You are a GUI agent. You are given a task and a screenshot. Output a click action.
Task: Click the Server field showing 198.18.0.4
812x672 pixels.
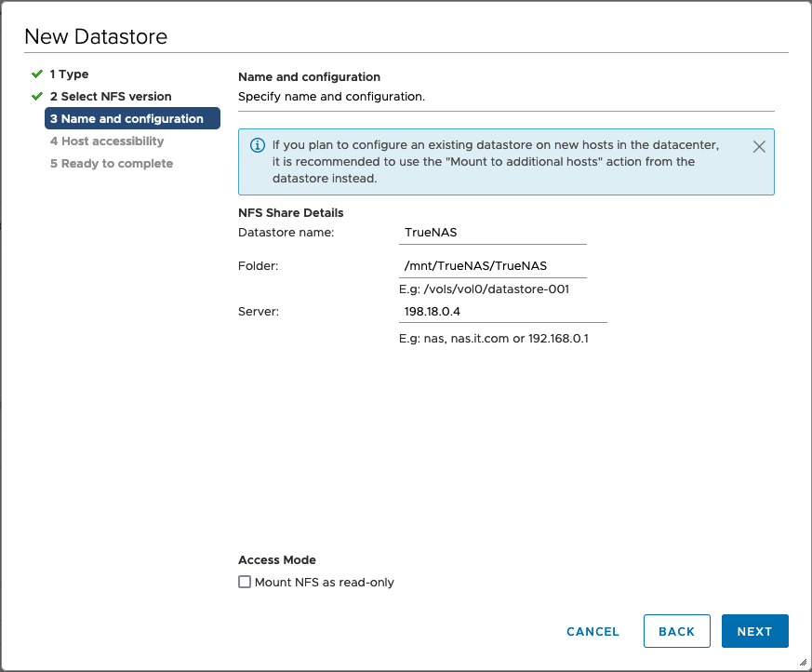tap(502, 311)
